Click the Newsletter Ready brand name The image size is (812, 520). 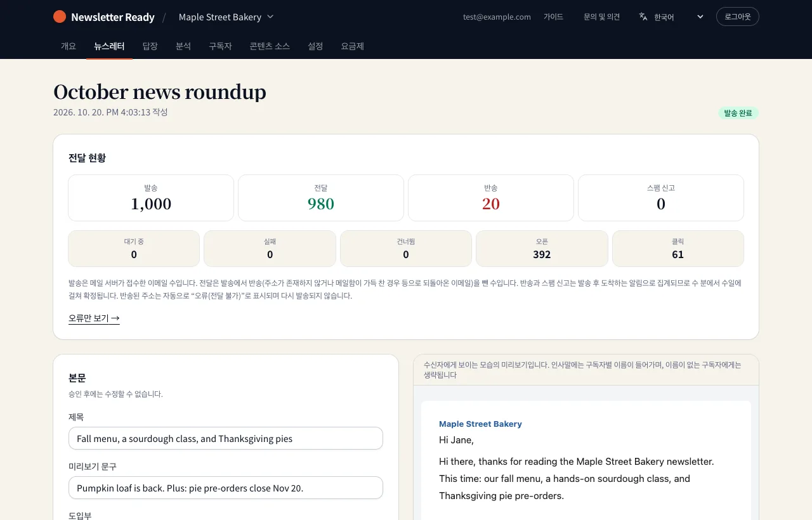(113, 17)
